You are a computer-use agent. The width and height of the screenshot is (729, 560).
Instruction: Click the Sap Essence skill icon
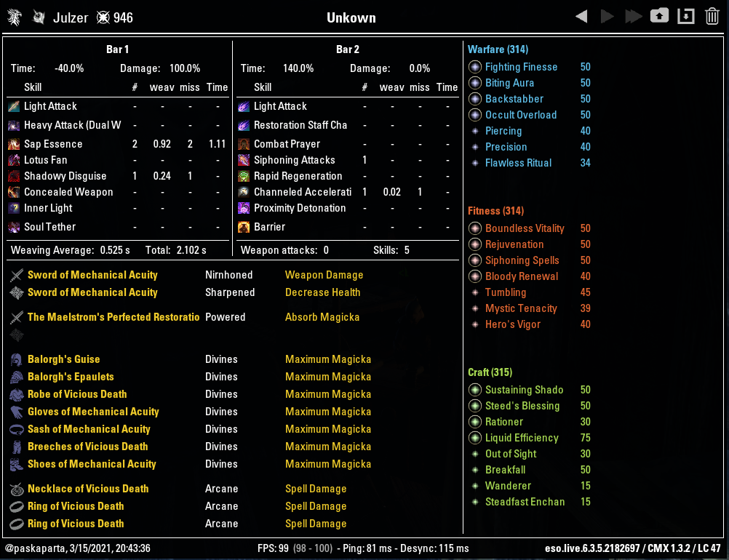14,144
